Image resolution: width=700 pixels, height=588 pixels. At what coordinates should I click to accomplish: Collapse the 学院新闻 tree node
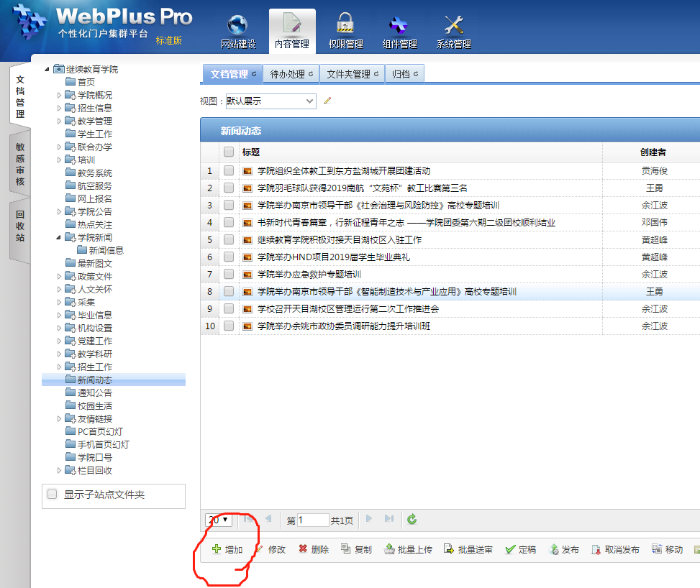point(60,237)
